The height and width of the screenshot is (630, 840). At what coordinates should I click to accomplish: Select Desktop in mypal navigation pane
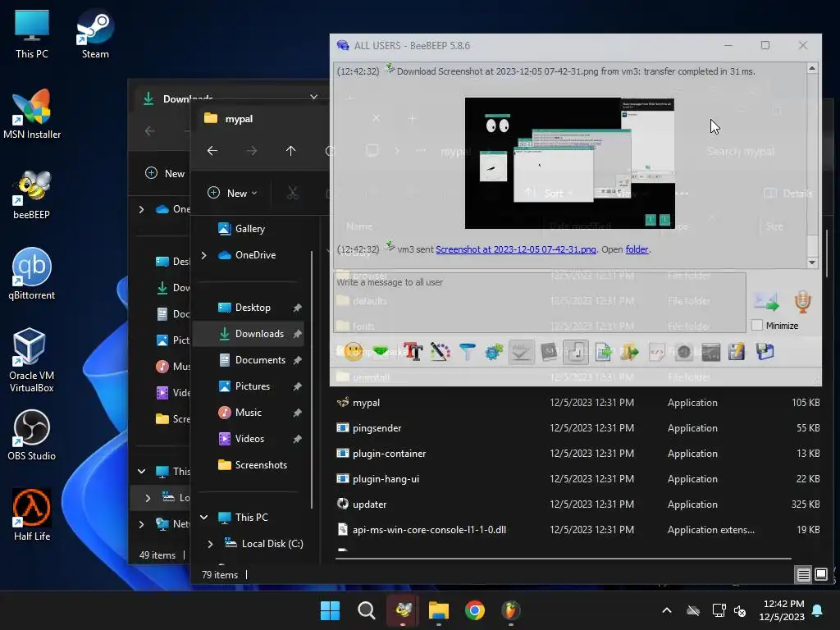coord(249,308)
